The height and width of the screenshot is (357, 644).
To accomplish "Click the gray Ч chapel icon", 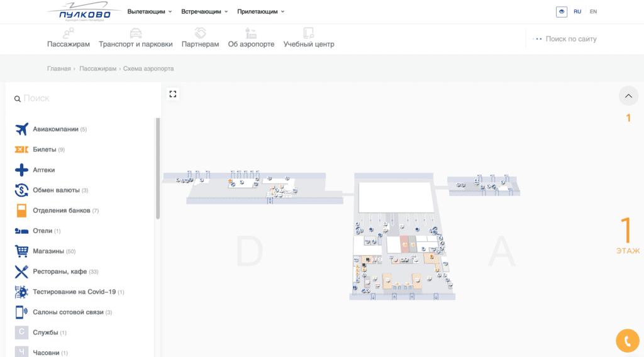I will point(21,352).
